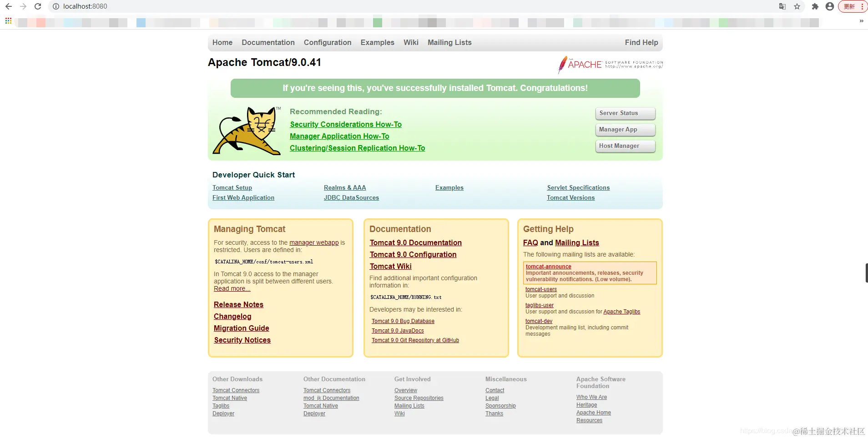Click the browser back arrow
This screenshot has width=868, height=439.
[9, 6]
